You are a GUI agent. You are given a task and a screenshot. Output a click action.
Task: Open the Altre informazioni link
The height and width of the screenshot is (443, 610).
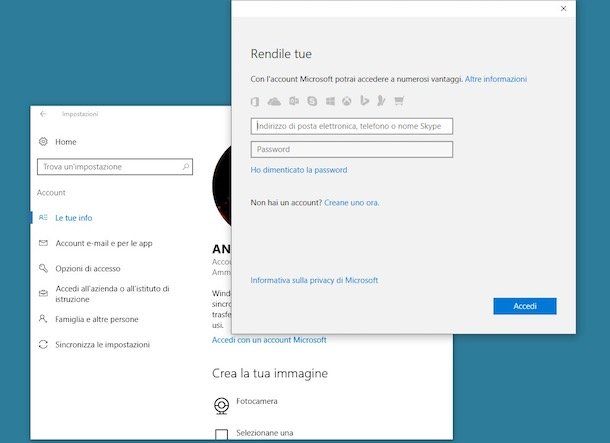tap(496, 79)
